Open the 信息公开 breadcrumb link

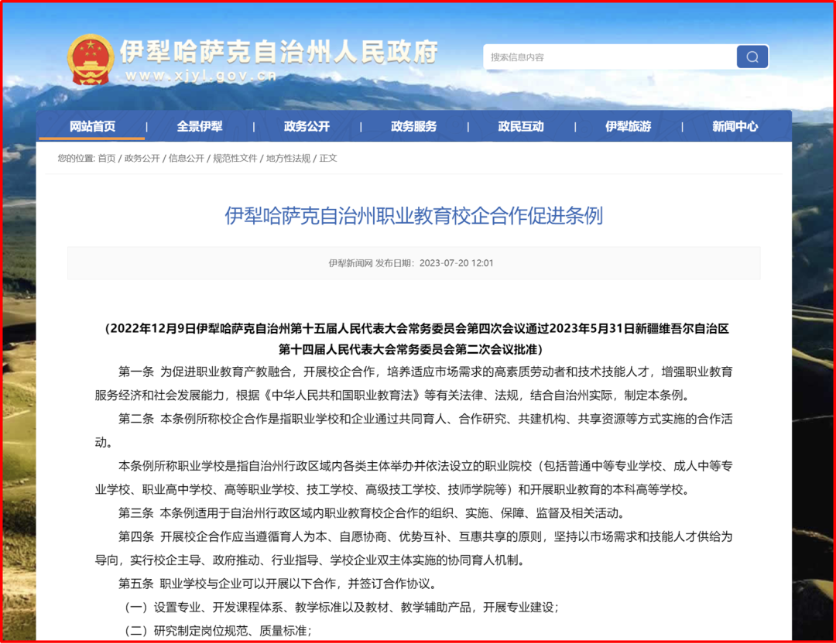(x=186, y=158)
